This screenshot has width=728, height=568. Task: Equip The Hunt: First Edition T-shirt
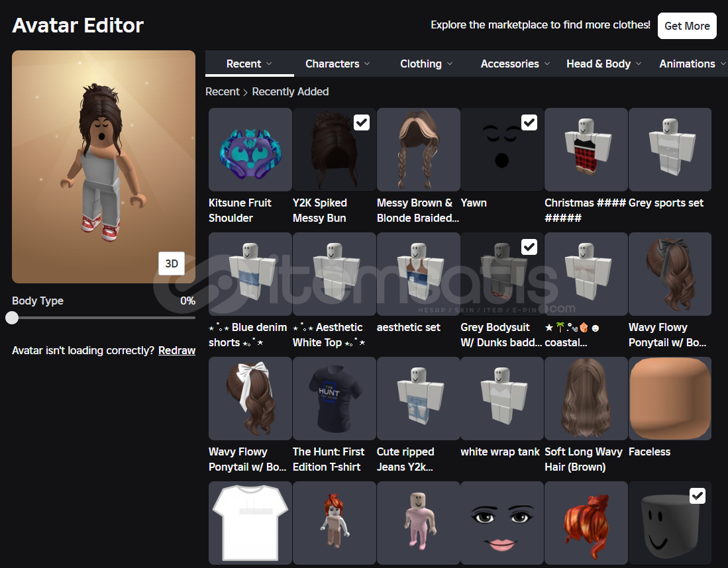[334, 399]
